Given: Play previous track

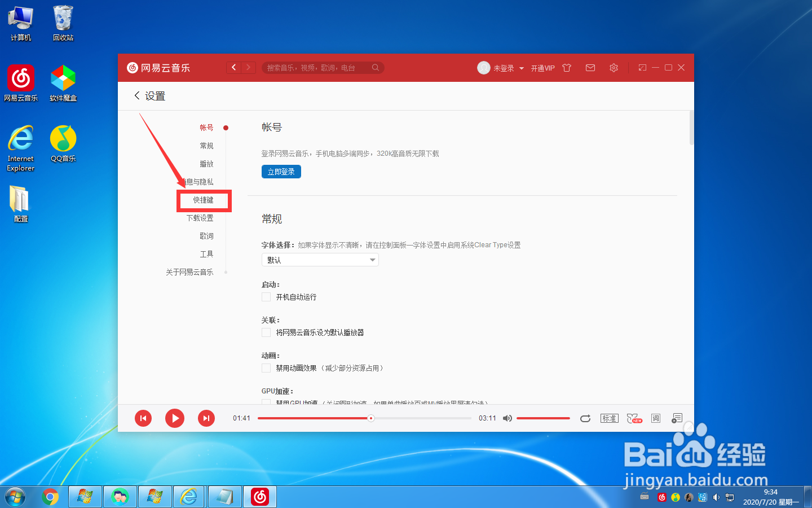Looking at the screenshot, I should [x=143, y=418].
